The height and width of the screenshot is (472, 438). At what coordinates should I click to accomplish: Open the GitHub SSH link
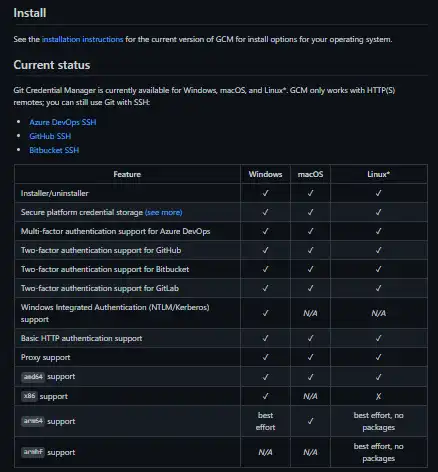50,136
